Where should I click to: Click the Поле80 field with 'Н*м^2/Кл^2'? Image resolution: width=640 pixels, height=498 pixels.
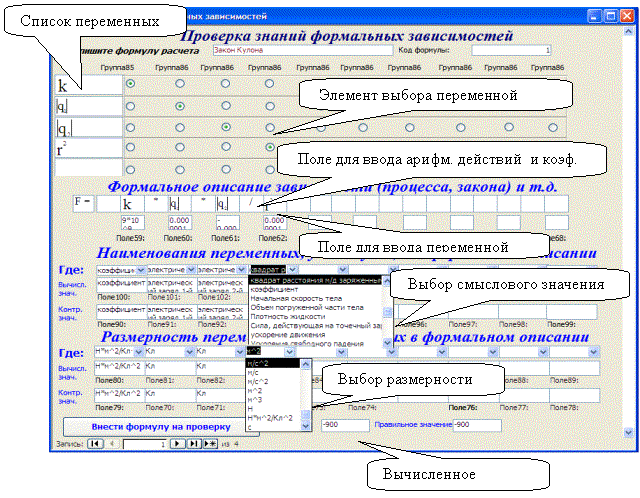coord(119,368)
